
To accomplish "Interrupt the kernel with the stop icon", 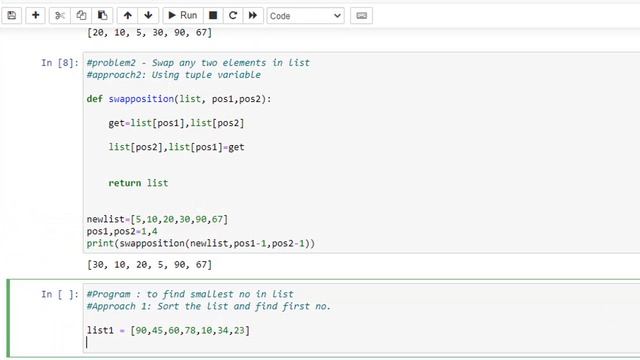I will coord(213,16).
